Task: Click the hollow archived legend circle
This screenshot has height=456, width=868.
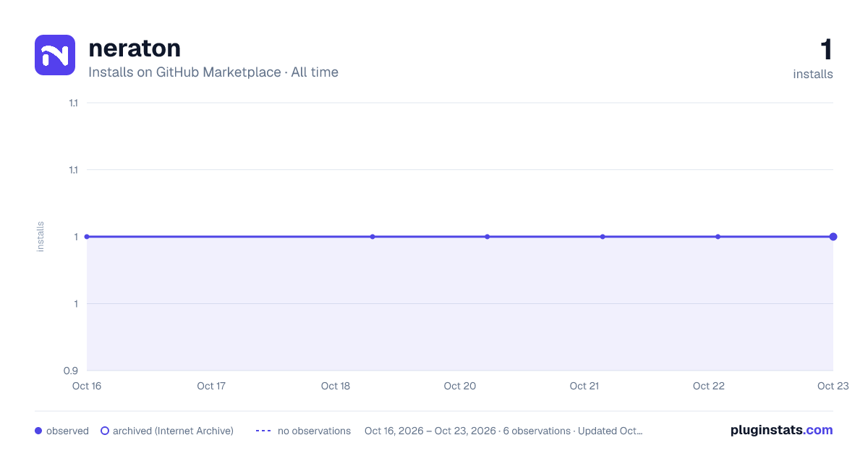Action: pos(105,431)
